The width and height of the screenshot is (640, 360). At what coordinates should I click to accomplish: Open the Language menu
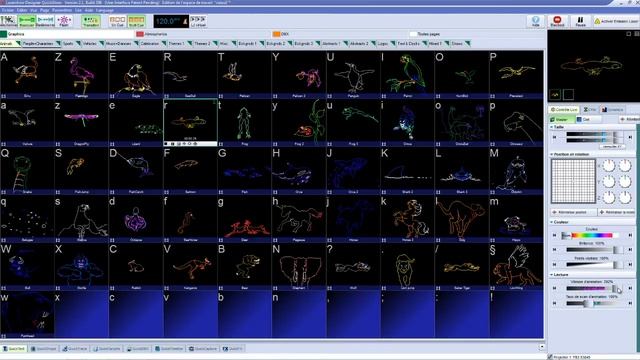click(105, 10)
